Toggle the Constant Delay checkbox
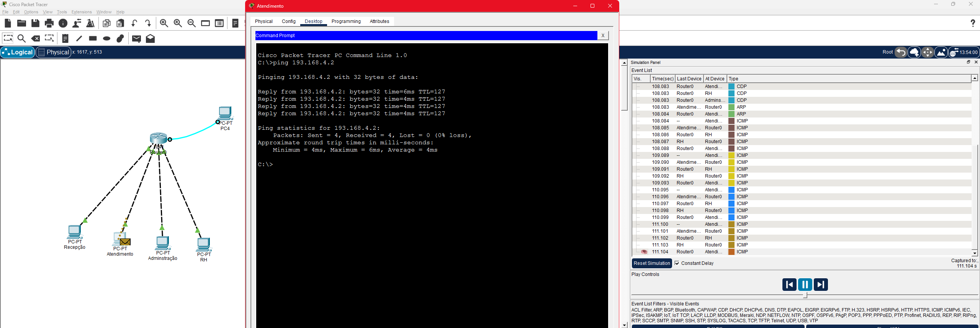The height and width of the screenshot is (328, 980). click(x=677, y=263)
